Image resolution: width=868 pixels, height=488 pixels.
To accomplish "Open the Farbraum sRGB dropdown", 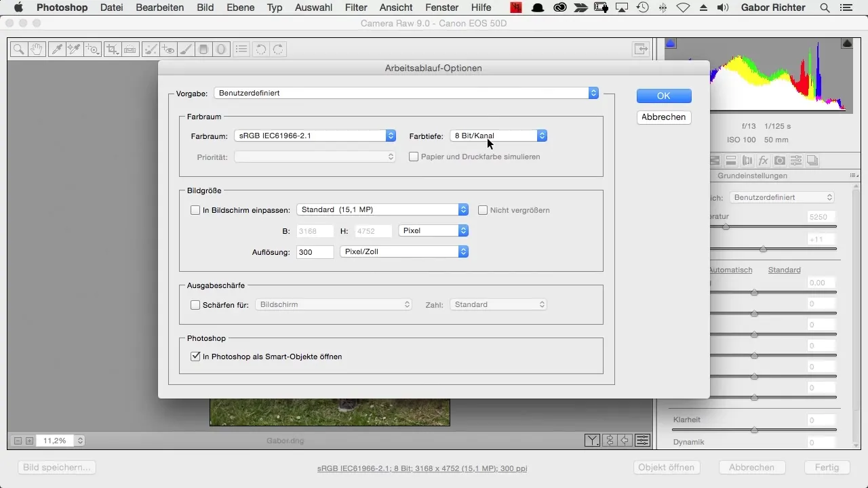I will point(315,136).
